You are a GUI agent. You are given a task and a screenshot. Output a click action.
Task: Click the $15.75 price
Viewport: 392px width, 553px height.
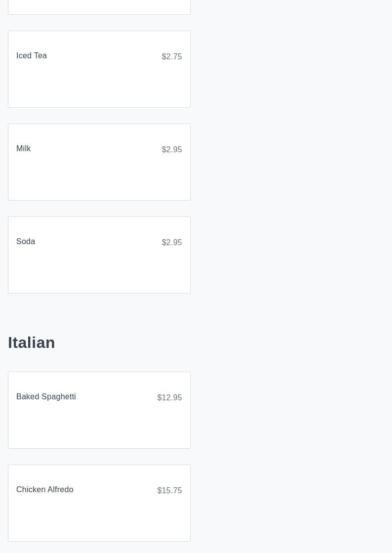pos(169,491)
